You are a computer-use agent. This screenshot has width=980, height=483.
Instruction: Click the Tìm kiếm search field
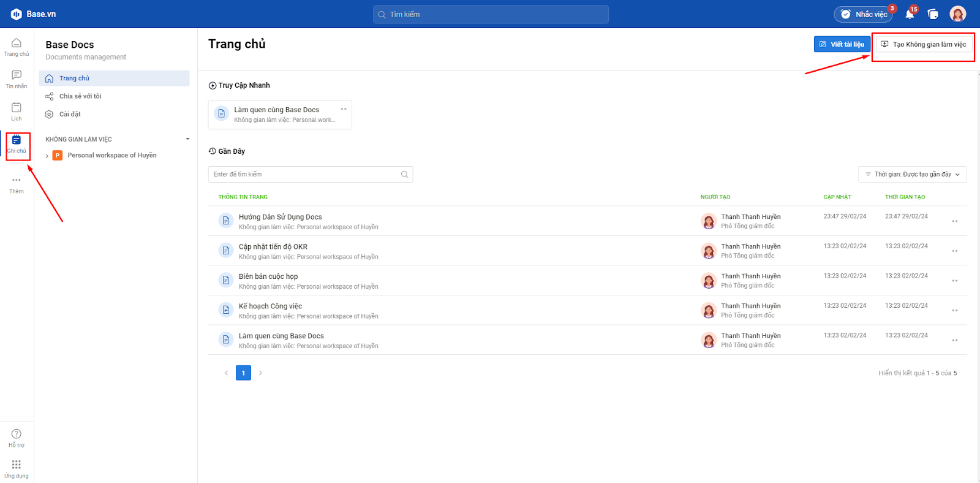click(491, 14)
